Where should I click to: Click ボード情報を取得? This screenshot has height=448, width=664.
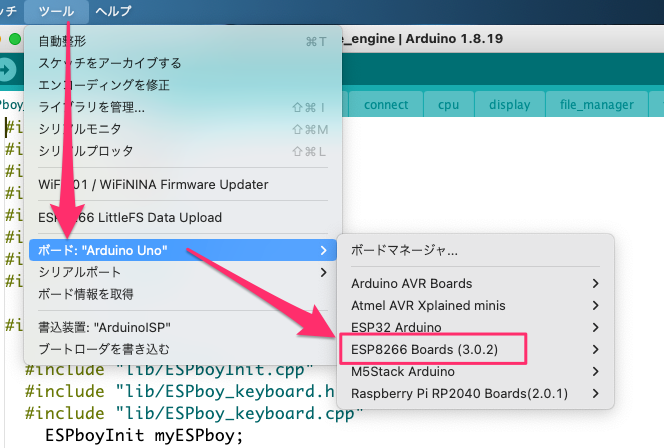[x=86, y=294]
